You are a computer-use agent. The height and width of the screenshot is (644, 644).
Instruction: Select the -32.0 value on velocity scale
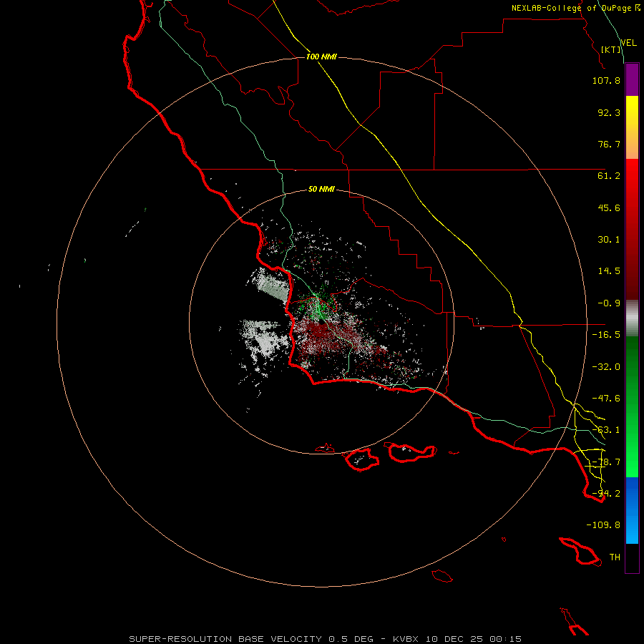pos(606,367)
